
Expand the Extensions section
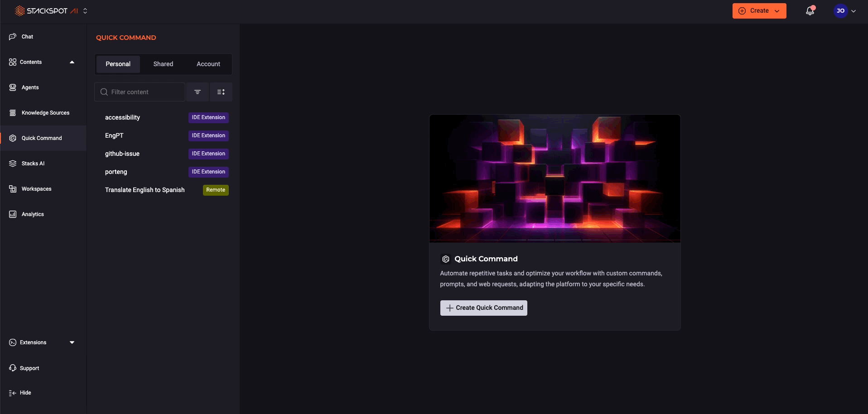(x=72, y=342)
